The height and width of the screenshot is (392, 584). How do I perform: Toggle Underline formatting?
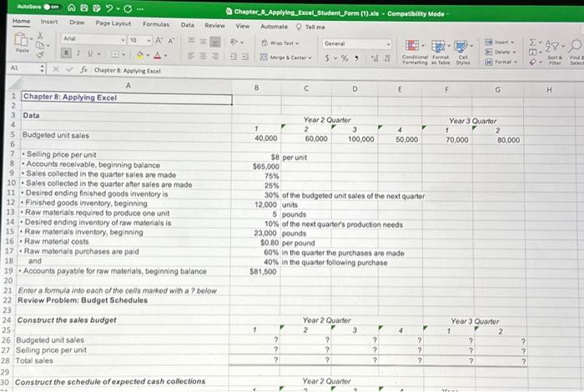(90, 53)
